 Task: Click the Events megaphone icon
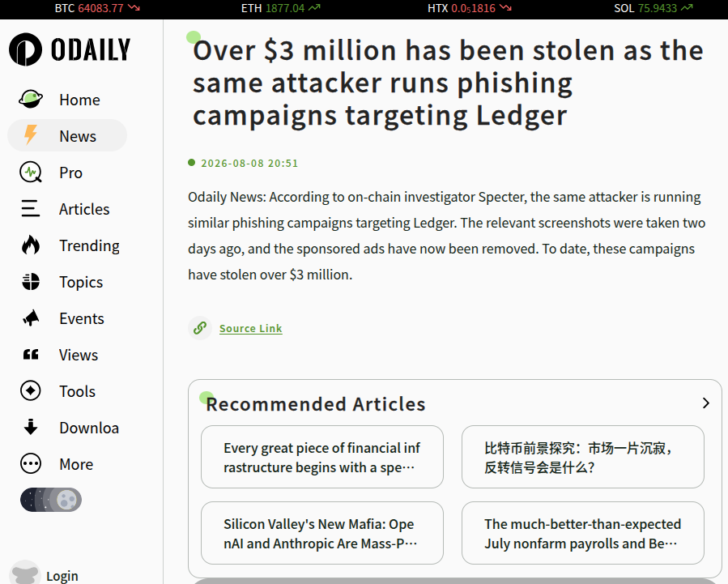click(x=31, y=318)
